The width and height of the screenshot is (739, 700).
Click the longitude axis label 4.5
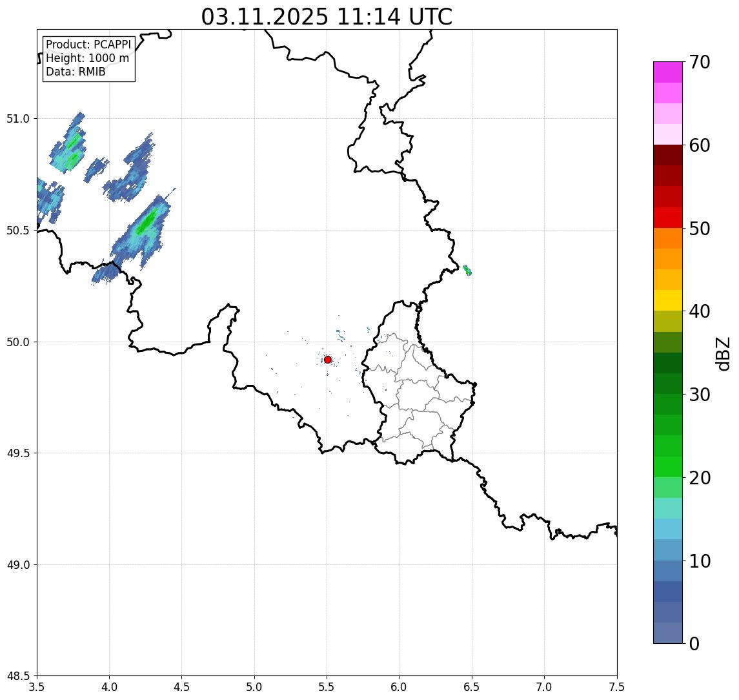coord(182,687)
